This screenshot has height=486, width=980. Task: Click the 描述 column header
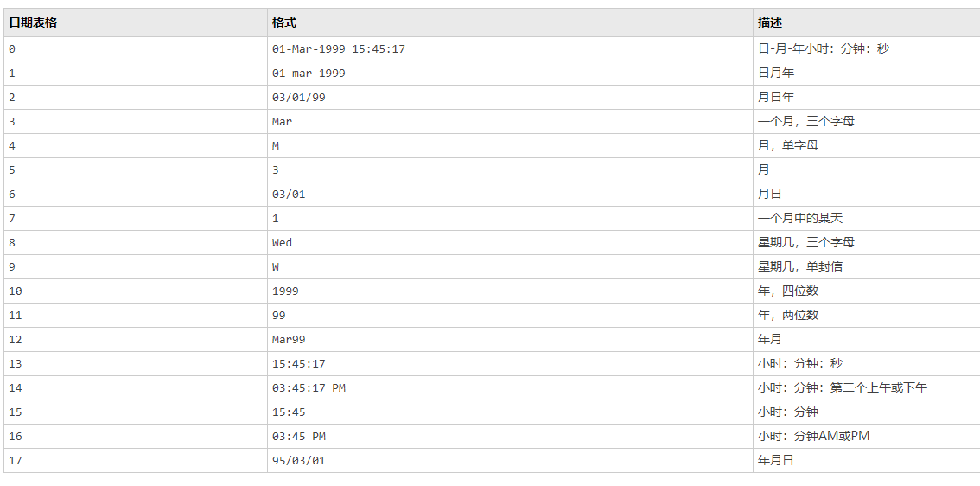point(770,22)
